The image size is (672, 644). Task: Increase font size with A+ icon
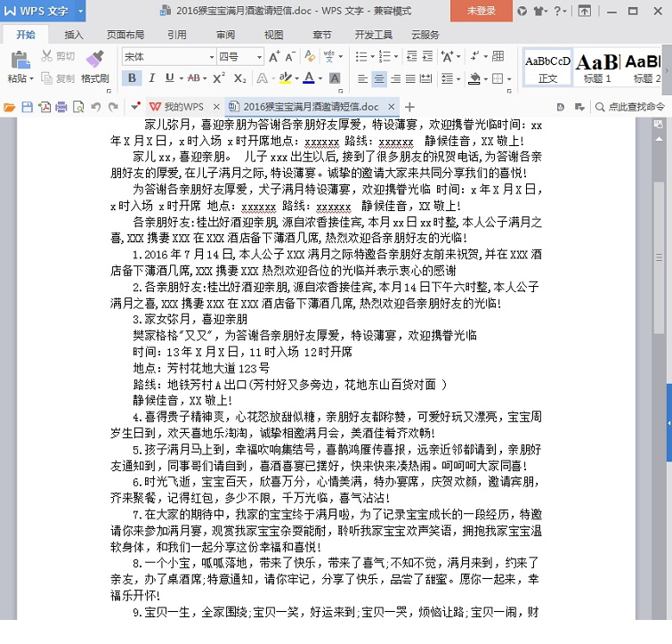pyautogui.click(x=274, y=57)
